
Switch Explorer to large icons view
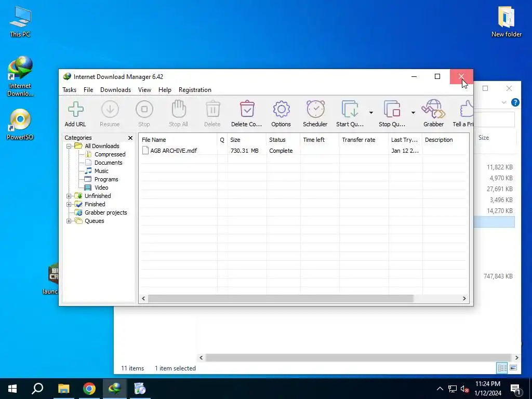pyautogui.click(x=513, y=368)
